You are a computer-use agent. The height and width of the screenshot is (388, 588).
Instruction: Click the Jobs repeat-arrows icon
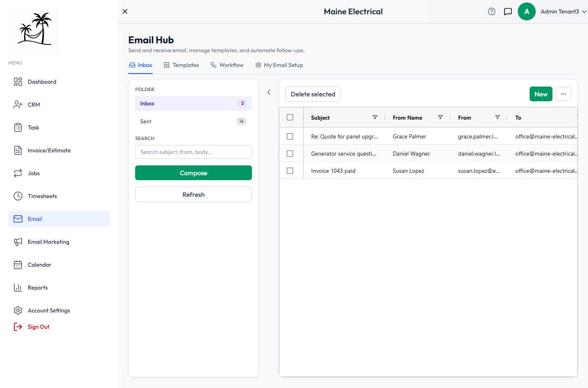pyautogui.click(x=18, y=173)
